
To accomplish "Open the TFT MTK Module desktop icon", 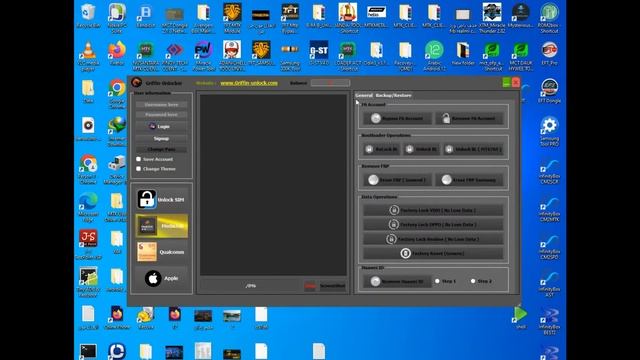I will click(x=232, y=18).
